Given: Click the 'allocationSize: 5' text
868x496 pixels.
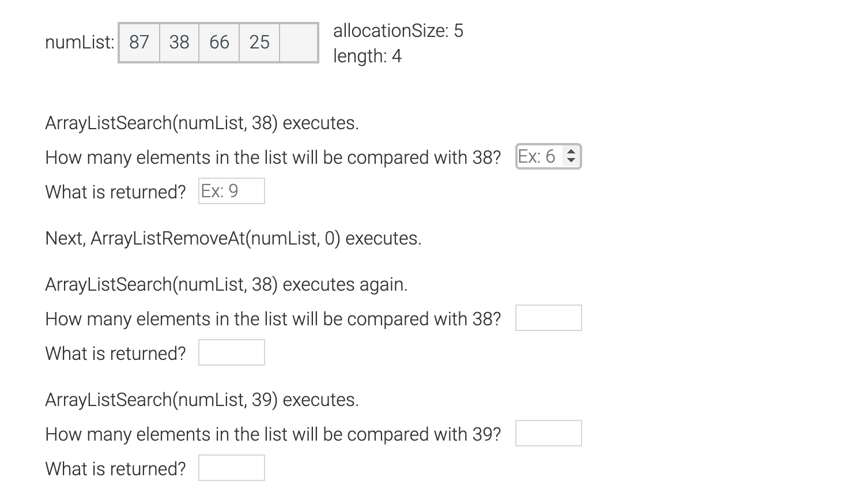Looking at the screenshot, I should [398, 31].
